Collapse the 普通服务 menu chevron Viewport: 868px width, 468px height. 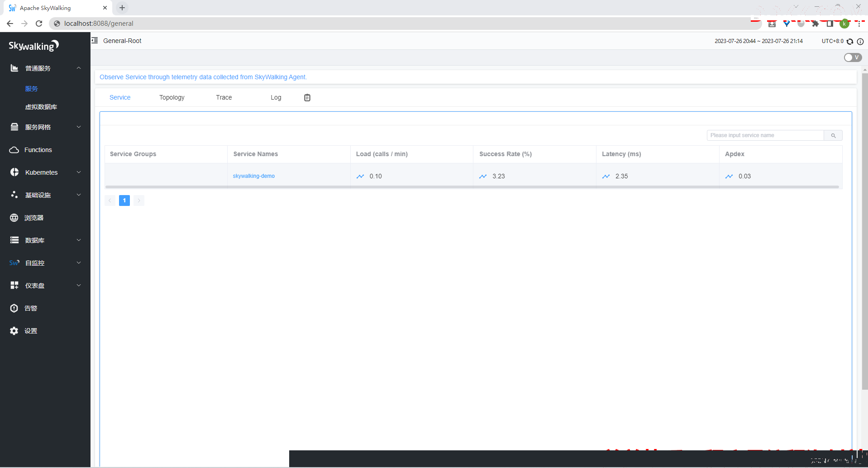[x=79, y=68]
